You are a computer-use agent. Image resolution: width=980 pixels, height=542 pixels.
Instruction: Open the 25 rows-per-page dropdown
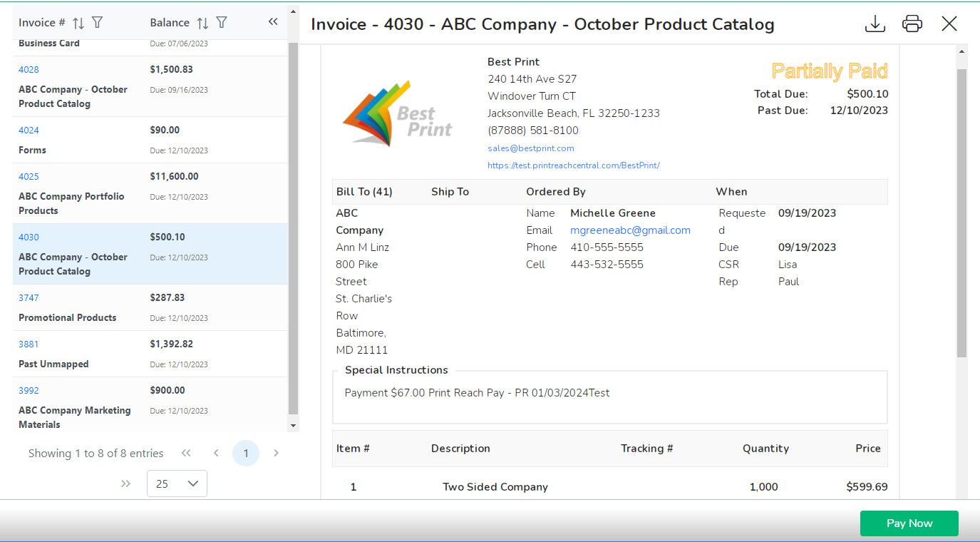tap(177, 484)
